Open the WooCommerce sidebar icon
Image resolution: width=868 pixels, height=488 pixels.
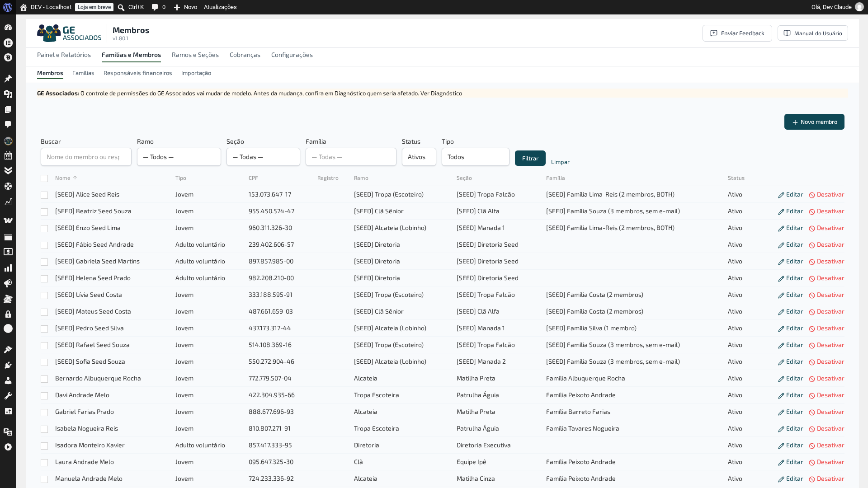coord(8,221)
